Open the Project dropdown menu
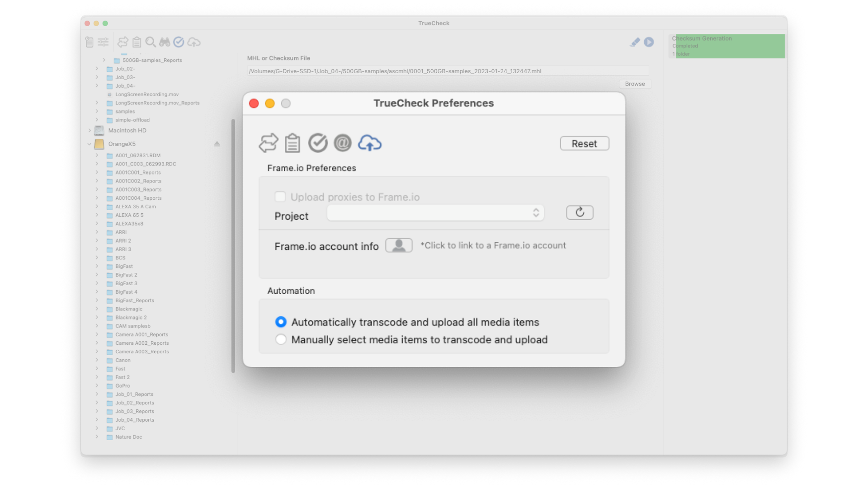The image size is (868, 488). (x=435, y=212)
